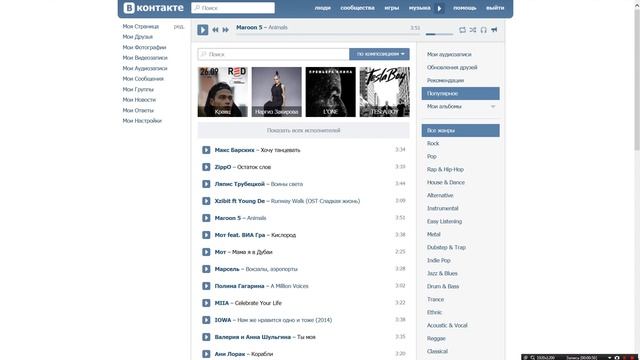Skip to the next track in player
Viewport: 640px width, 360px height.
point(225,30)
